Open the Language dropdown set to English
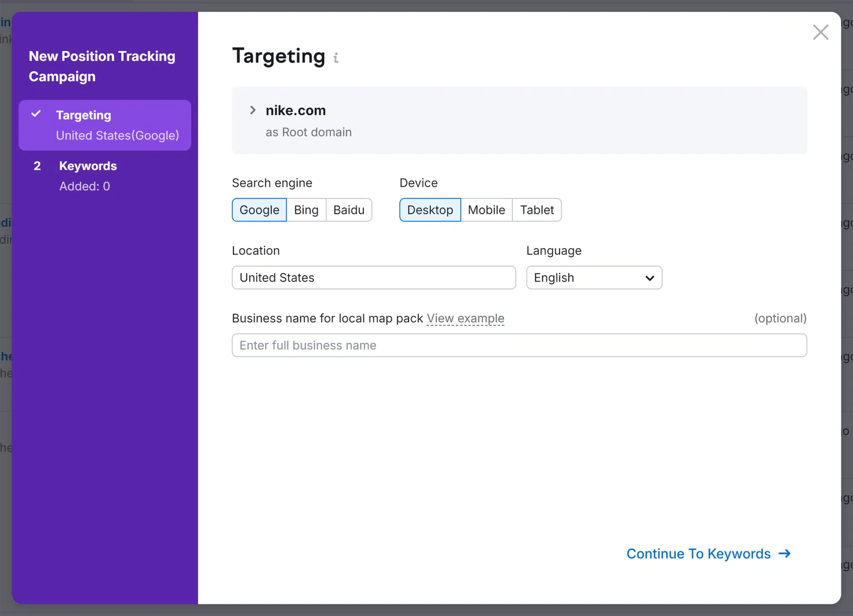Screen dimensions: 853x616 (x=594, y=278)
